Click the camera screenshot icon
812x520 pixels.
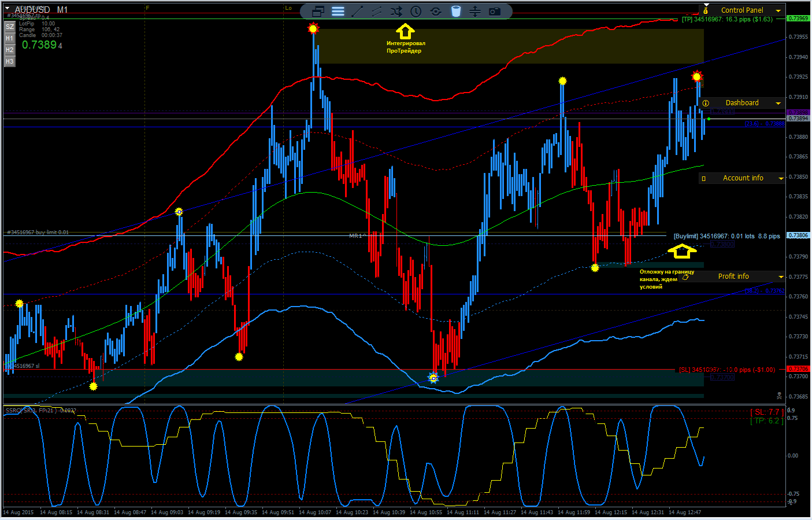(x=495, y=11)
